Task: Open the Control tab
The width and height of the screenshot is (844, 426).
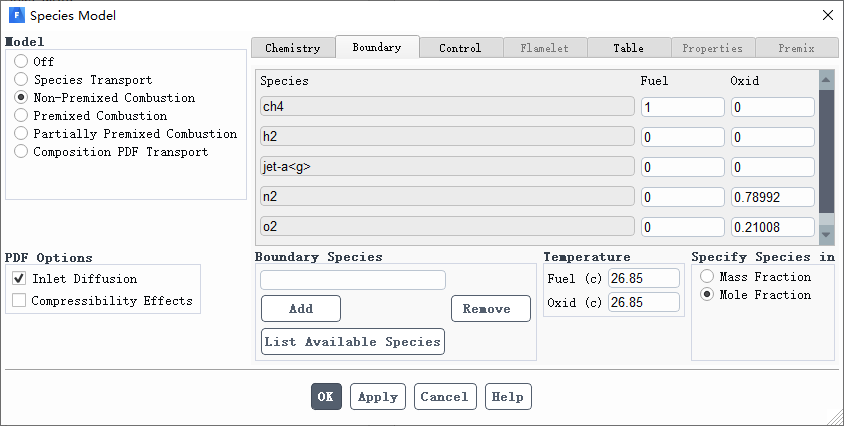Action: click(x=460, y=48)
